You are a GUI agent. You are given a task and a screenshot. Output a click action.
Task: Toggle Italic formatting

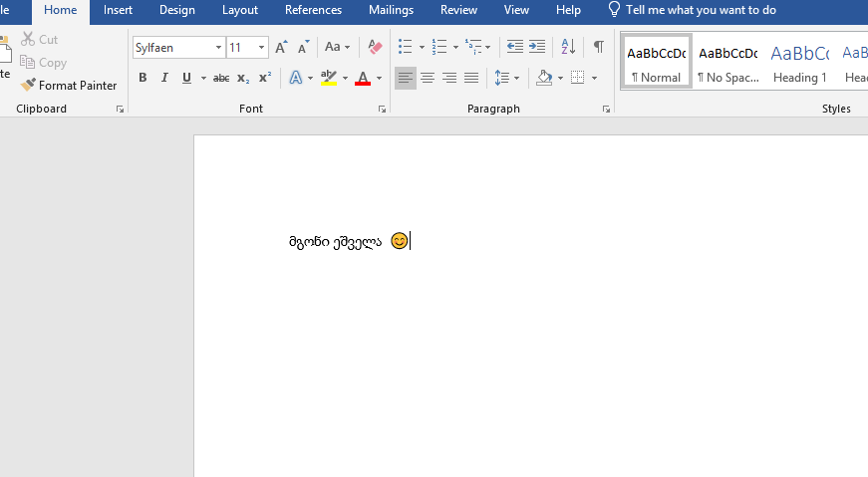tap(164, 78)
